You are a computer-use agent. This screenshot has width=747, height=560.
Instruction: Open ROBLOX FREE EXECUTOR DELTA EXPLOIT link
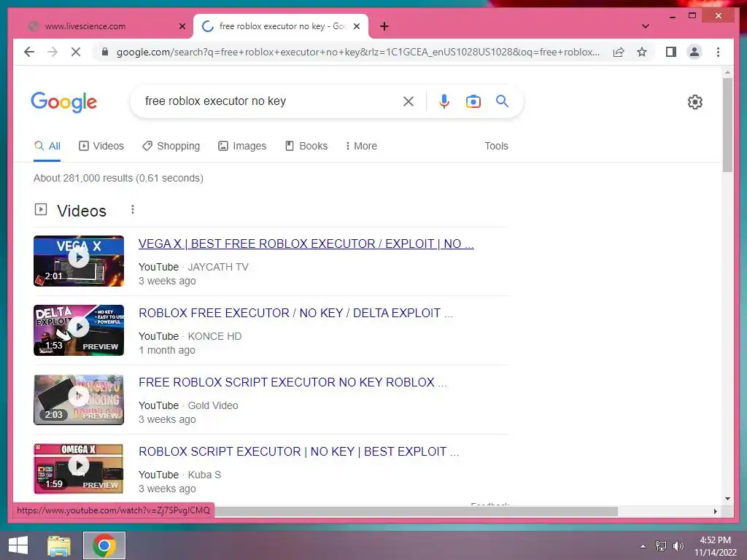tap(296, 313)
